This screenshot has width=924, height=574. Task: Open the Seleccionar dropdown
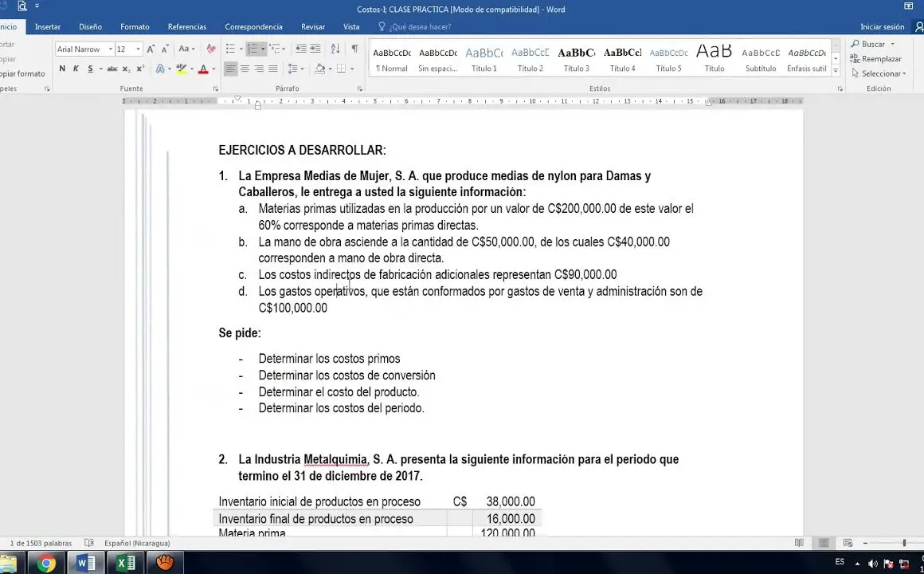coord(879,73)
